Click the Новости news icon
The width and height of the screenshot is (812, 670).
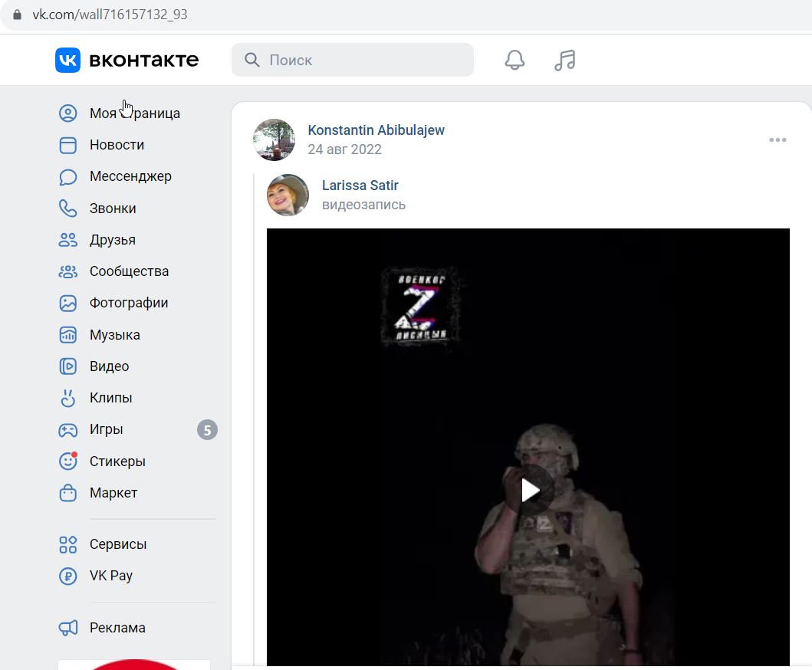(x=67, y=145)
